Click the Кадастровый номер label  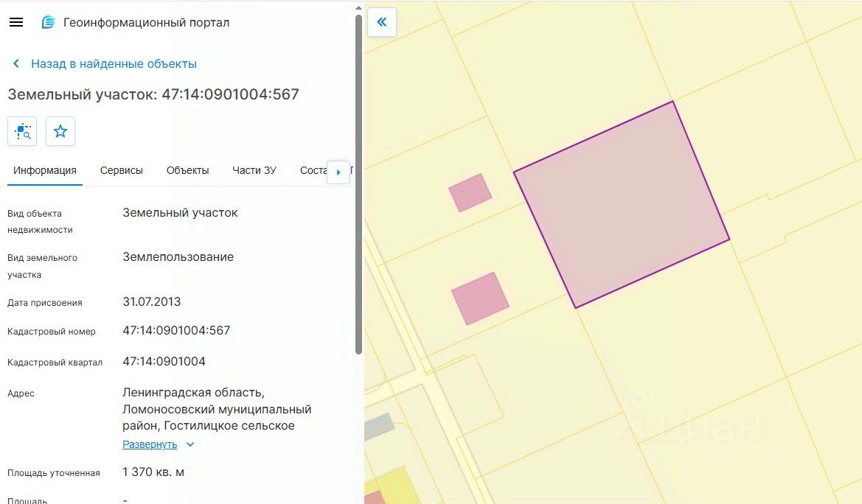point(52,332)
